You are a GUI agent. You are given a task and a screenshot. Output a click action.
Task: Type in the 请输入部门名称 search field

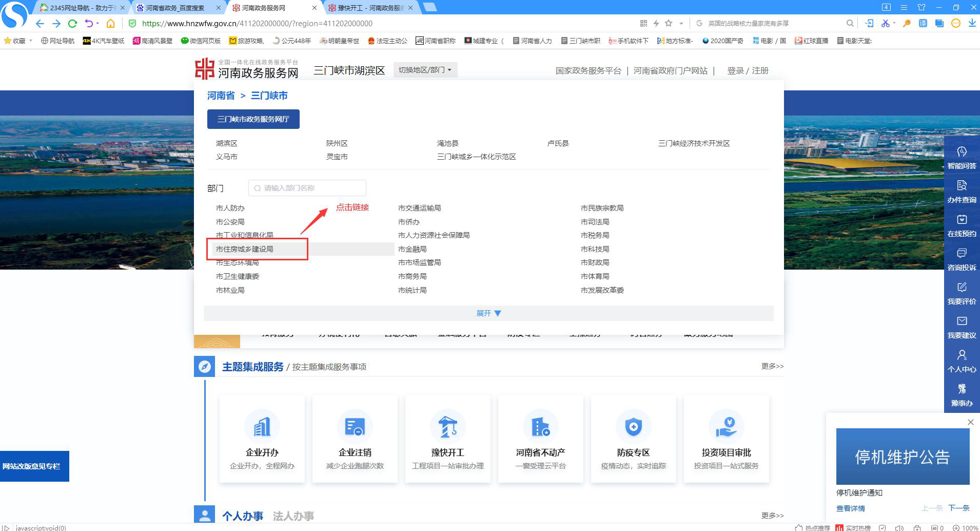[306, 188]
